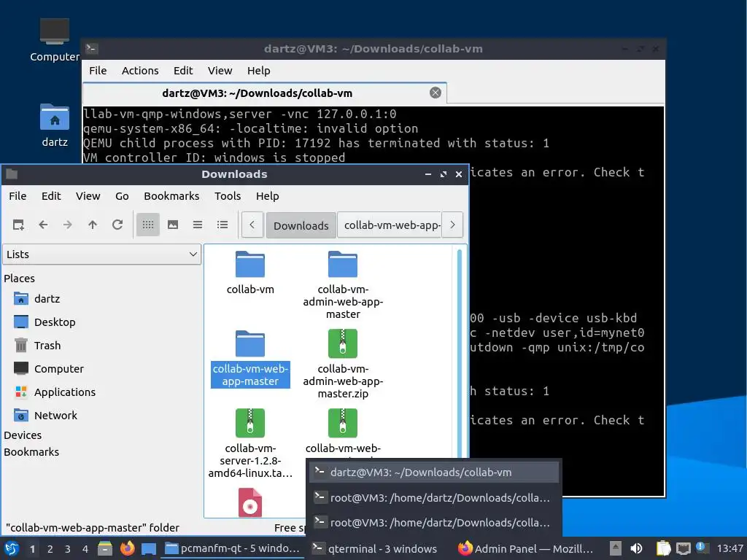
Task: Open the Lists side pane dropdown
Action: tap(101, 254)
